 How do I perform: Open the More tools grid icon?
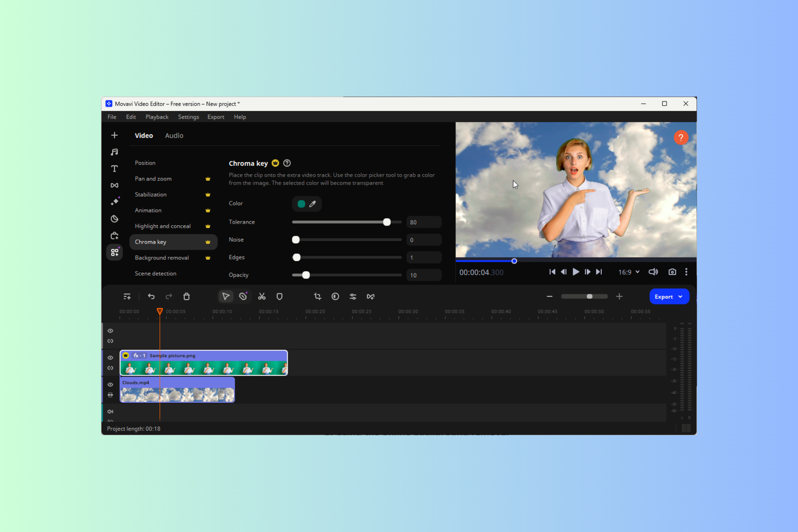click(114, 252)
